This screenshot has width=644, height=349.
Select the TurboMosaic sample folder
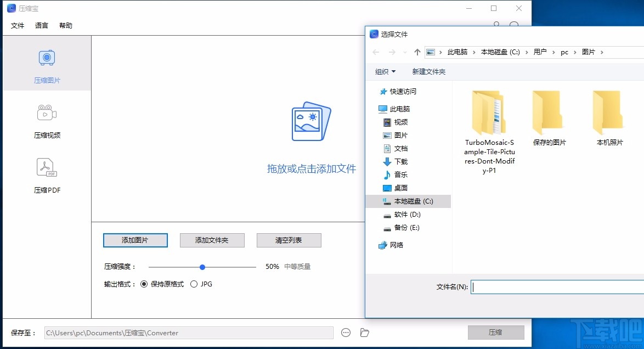click(x=489, y=132)
